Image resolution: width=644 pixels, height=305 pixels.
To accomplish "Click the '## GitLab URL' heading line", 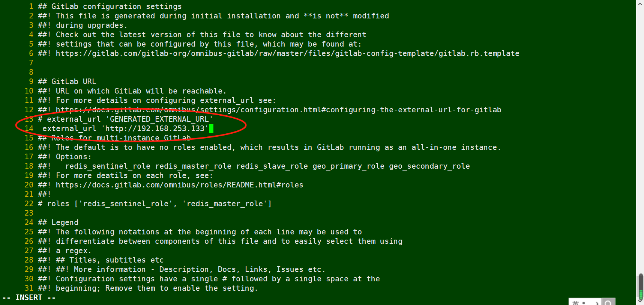I will (x=67, y=82).
